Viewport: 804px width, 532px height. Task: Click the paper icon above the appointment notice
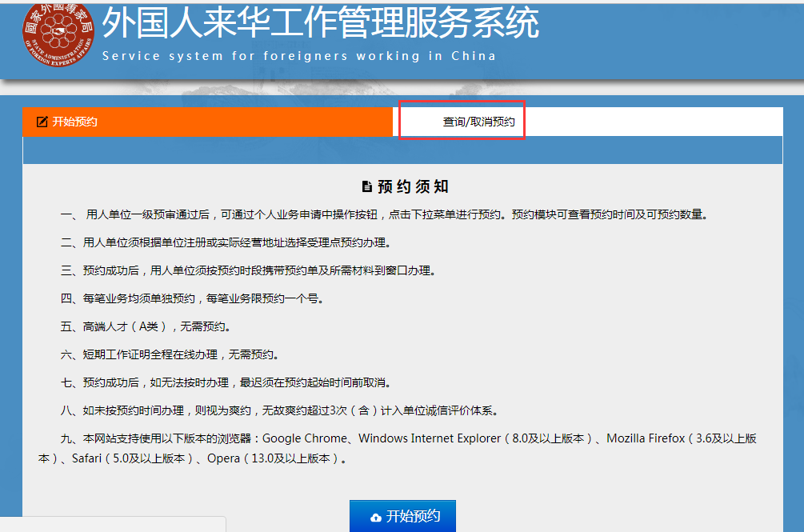click(x=367, y=184)
